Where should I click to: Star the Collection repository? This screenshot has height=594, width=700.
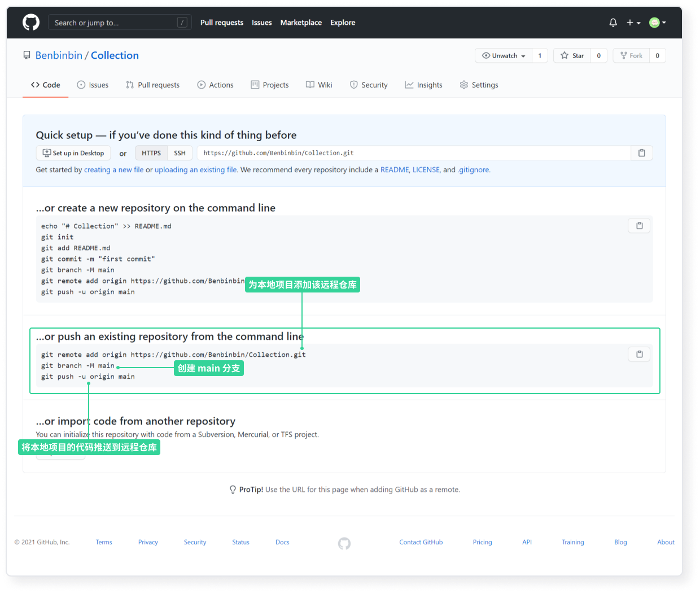[572, 55]
